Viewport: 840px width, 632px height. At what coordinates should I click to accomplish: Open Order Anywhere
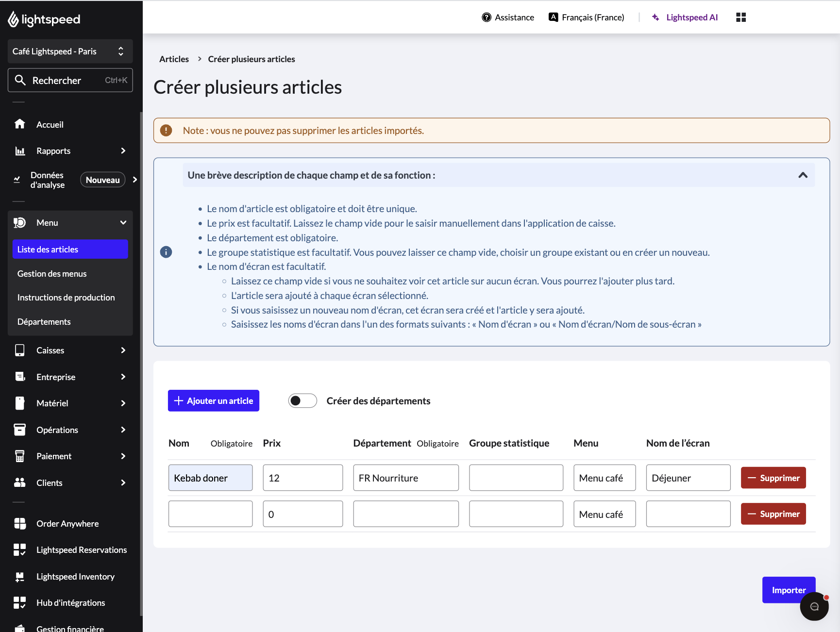point(67,523)
